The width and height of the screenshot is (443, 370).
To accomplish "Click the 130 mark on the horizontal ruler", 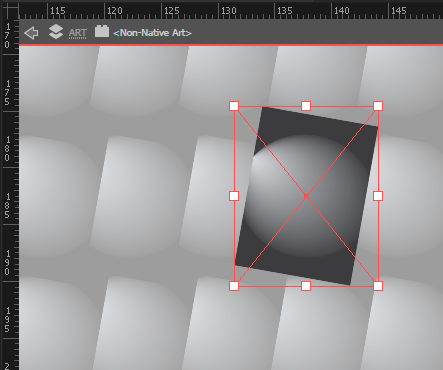I will tap(229, 11).
